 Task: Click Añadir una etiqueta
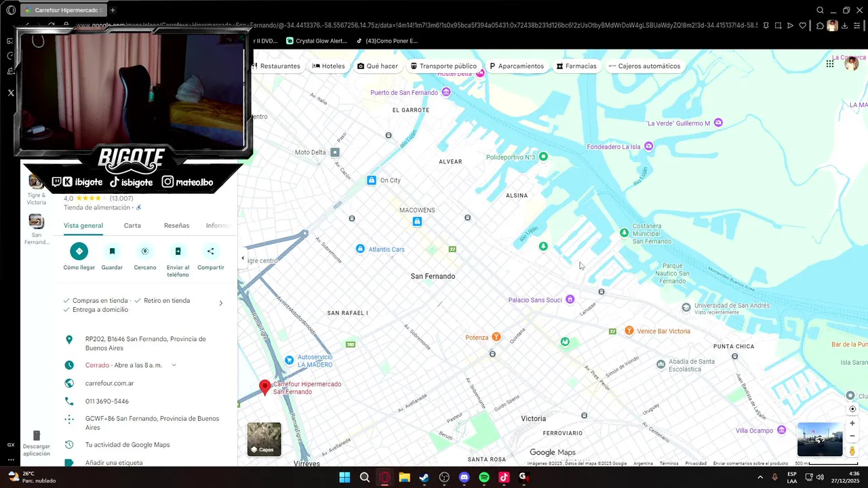coord(114,463)
